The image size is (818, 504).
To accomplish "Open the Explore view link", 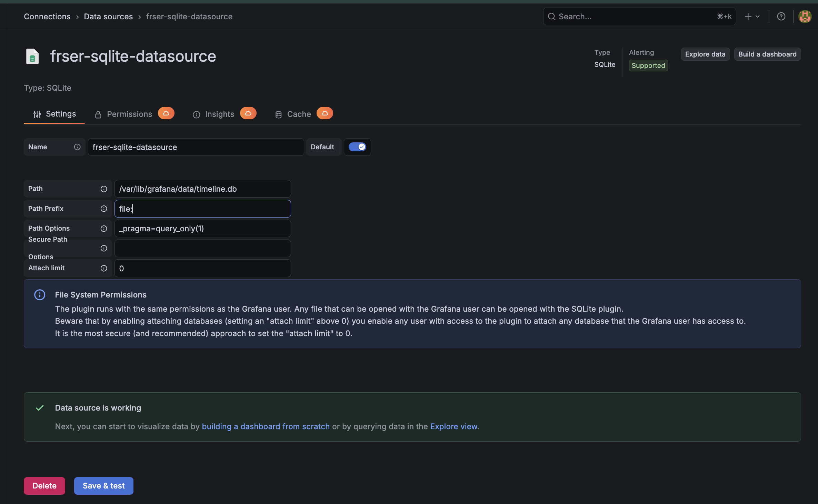I will (454, 427).
